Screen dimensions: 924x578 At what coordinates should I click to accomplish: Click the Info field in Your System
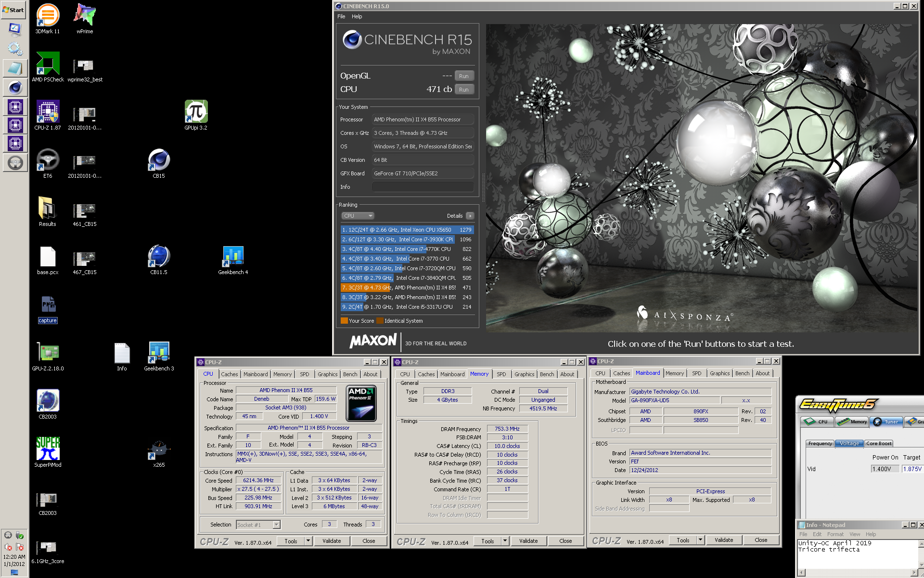click(x=423, y=187)
